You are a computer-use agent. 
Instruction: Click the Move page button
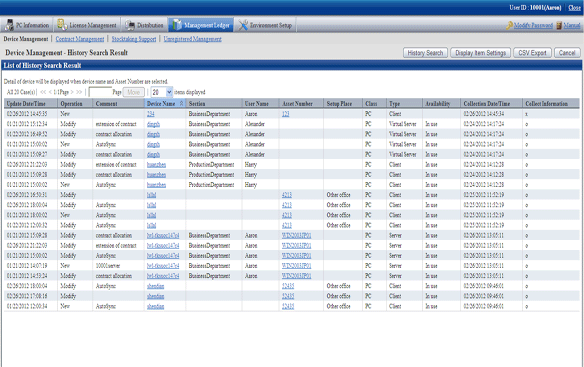pyautogui.click(x=133, y=92)
